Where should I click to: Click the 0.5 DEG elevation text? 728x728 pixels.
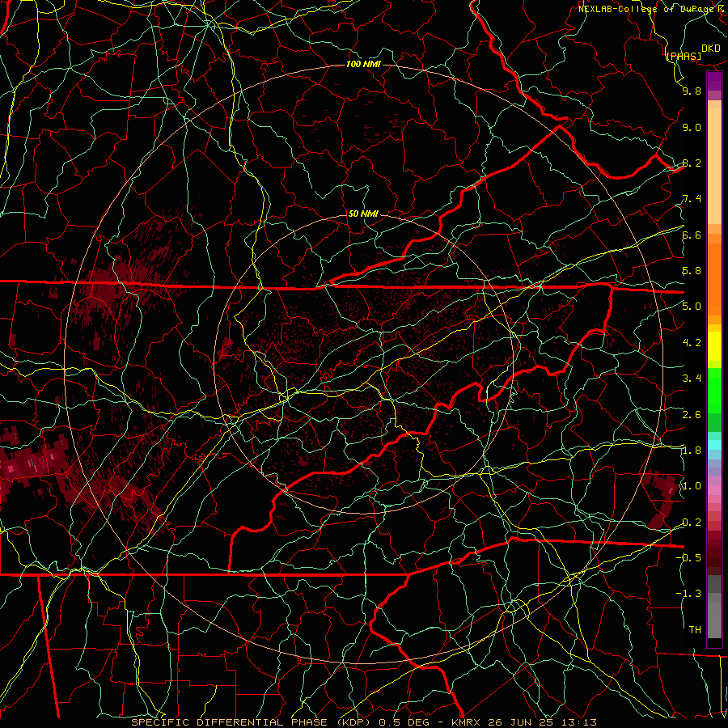point(404,722)
